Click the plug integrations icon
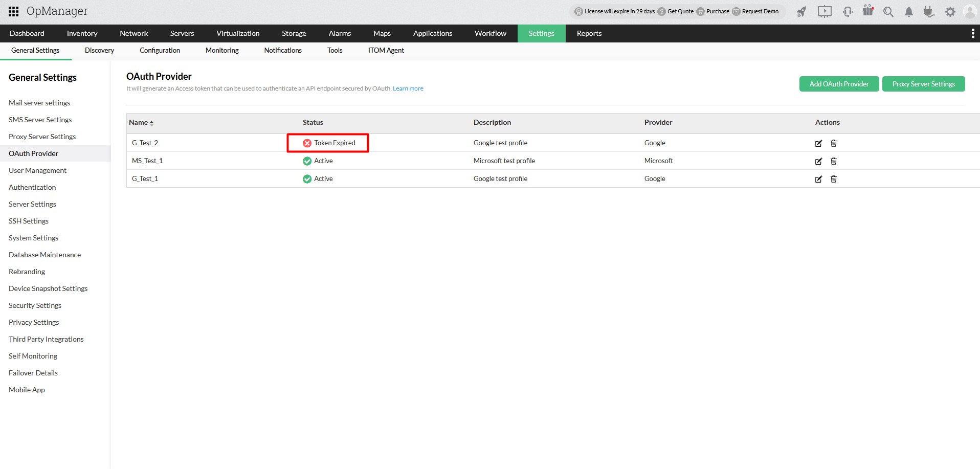The width and height of the screenshot is (980, 469). point(929,11)
